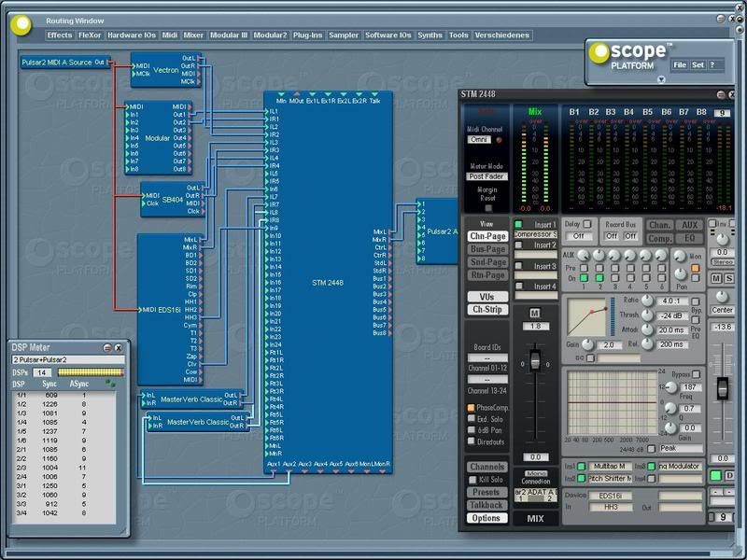Image resolution: width=747 pixels, height=560 pixels.
Task: Open the Compressor S insert slot
Action: (535, 234)
